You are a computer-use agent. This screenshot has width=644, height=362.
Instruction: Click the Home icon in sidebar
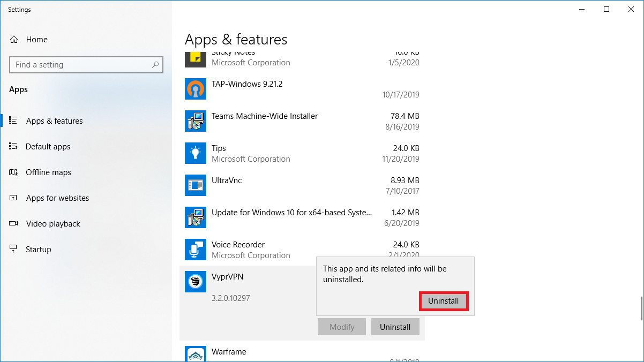pyautogui.click(x=14, y=40)
